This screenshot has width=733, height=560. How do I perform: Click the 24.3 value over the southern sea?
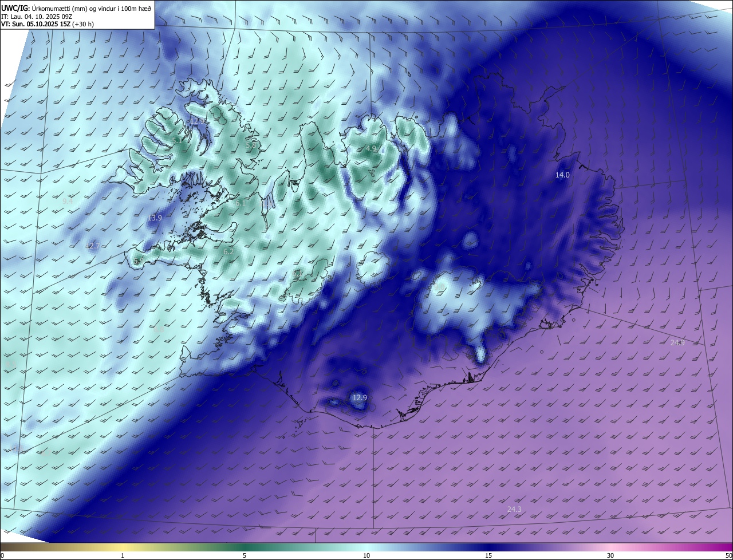click(514, 509)
